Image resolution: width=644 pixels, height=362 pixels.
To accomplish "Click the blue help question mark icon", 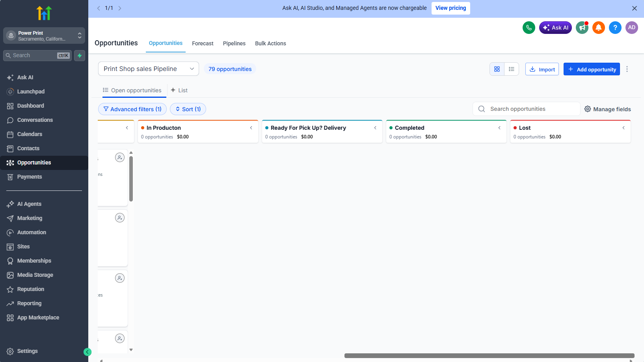I will 615,28.
